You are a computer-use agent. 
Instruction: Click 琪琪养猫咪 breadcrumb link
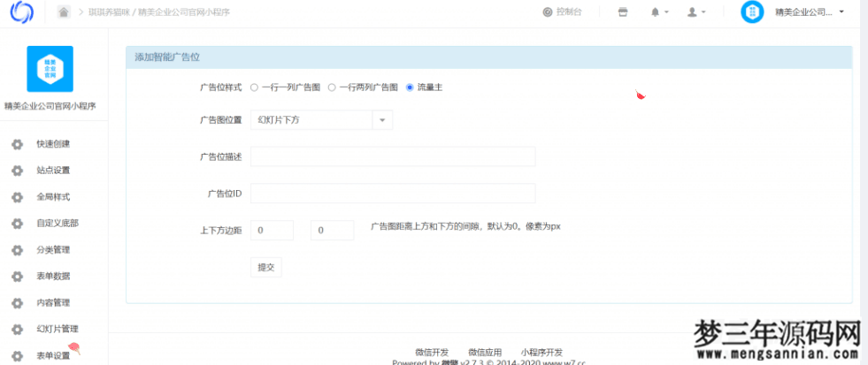109,12
